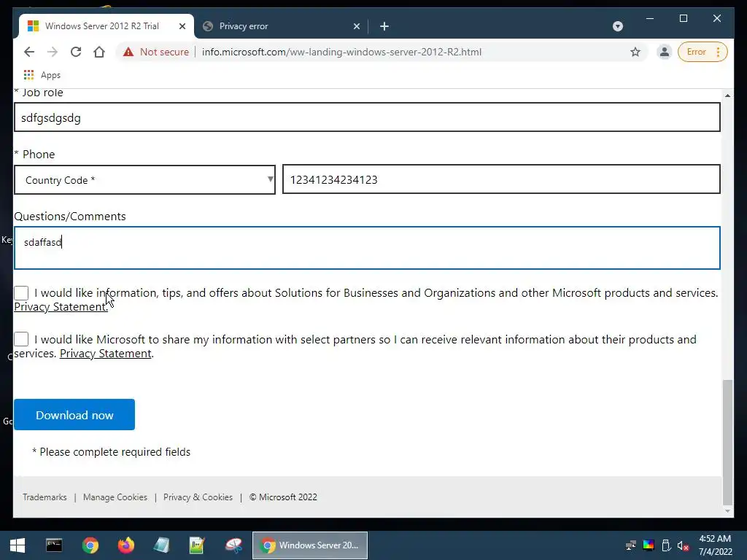Click into the Job role field
Screen dimensions: 747x560
click(x=367, y=117)
